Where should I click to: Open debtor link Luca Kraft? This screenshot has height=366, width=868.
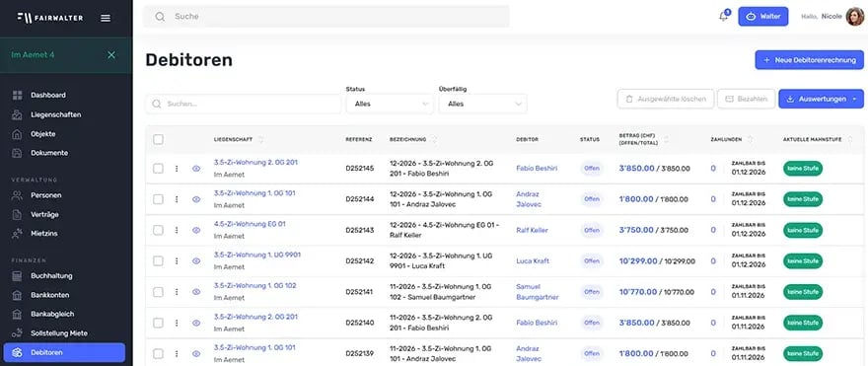pyautogui.click(x=533, y=260)
